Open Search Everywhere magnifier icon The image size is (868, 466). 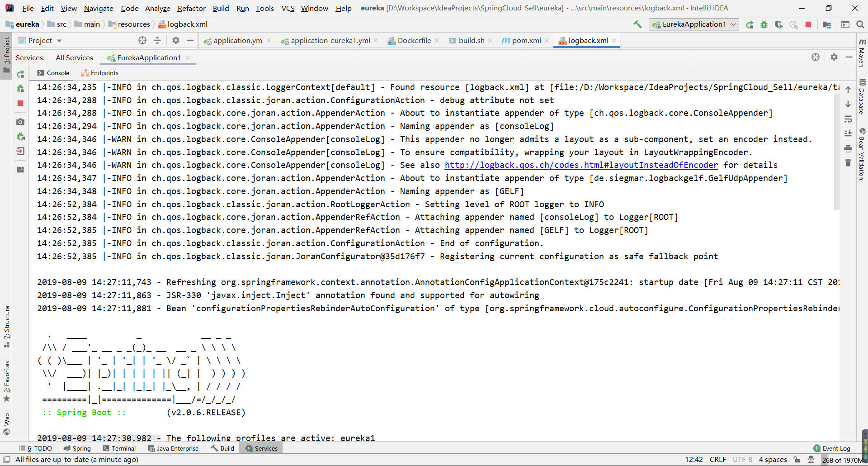pos(860,24)
